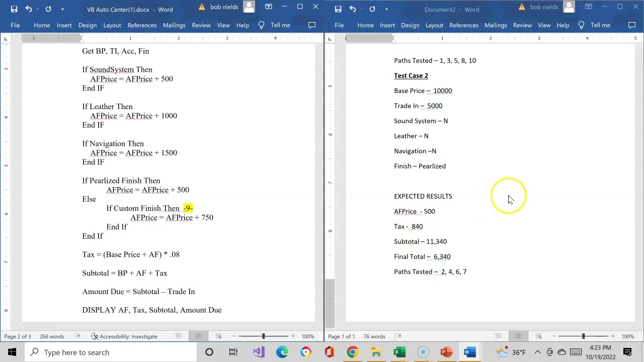This screenshot has width=644, height=362.
Task: Open undo history dropdown in Document2
Action: [361, 9]
